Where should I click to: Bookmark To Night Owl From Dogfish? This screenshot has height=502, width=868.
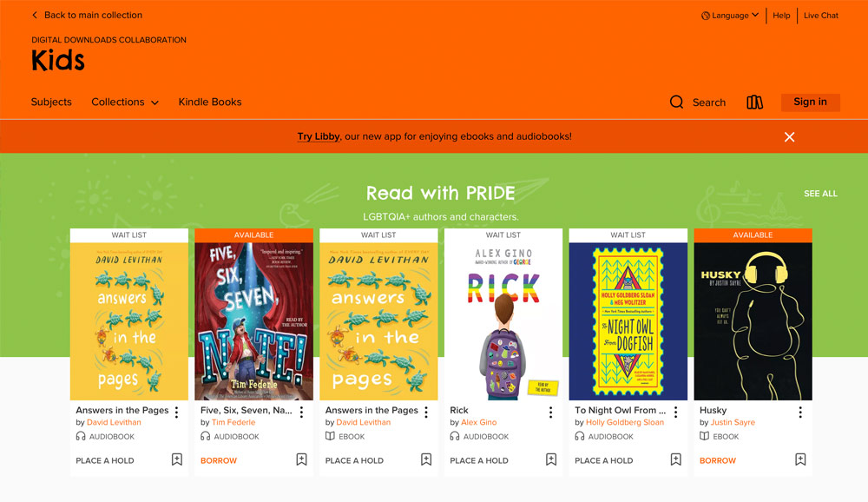(675, 459)
